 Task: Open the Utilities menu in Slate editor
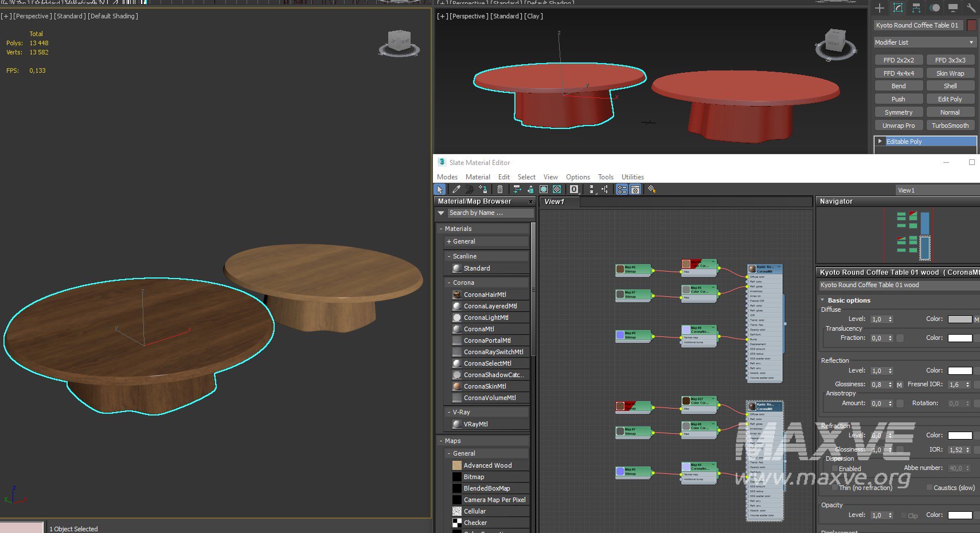[x=632, y=177]
